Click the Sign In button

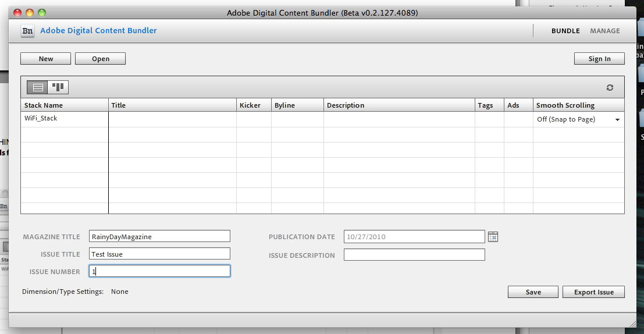(599, 59)
